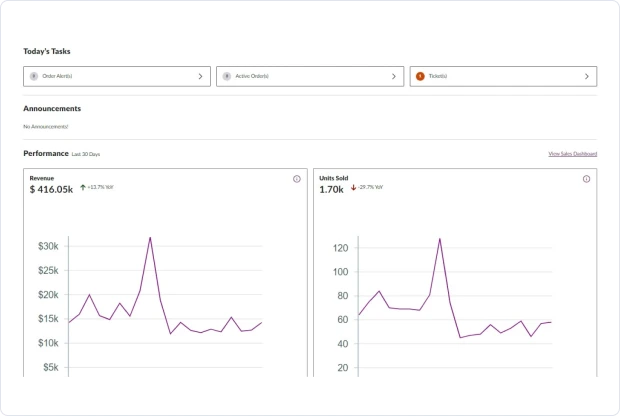Viewport: 620px width, 416px height.
Task: Click the Today's Tasks heading
Action: click(47, 51)
